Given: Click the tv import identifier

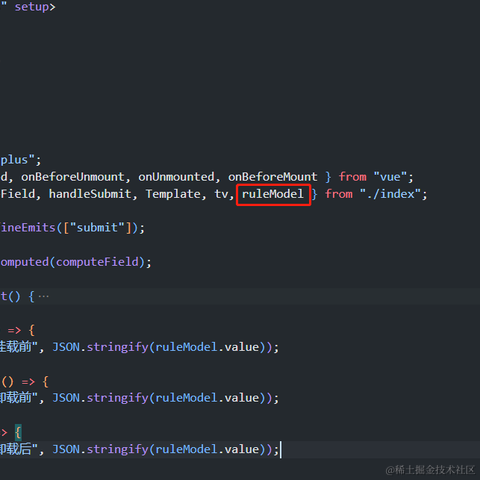Looking at the screenshot, I should pos(221,194).
